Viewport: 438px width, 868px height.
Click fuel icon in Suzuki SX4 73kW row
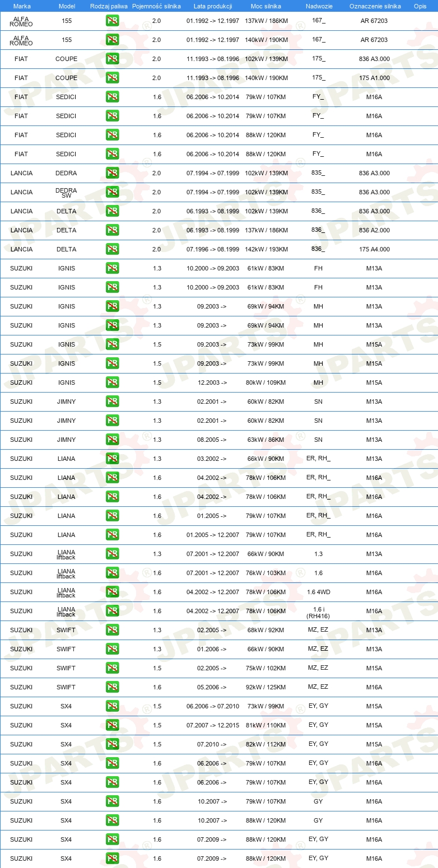point(112,706)
